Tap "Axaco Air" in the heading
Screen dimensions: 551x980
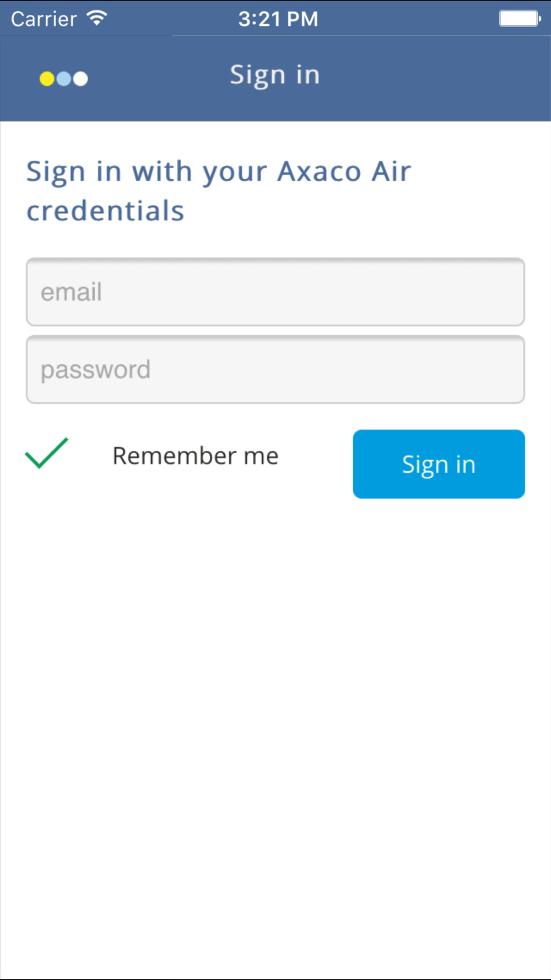tap(344, 171)
